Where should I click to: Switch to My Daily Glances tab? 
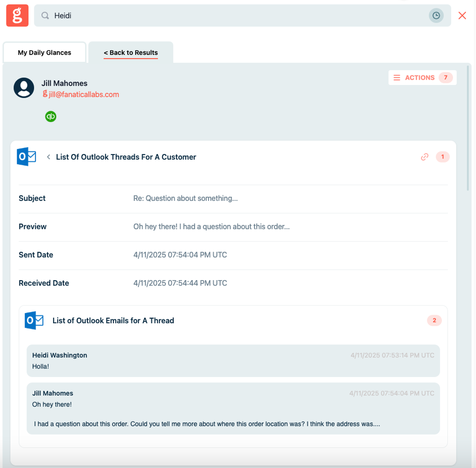44,53
